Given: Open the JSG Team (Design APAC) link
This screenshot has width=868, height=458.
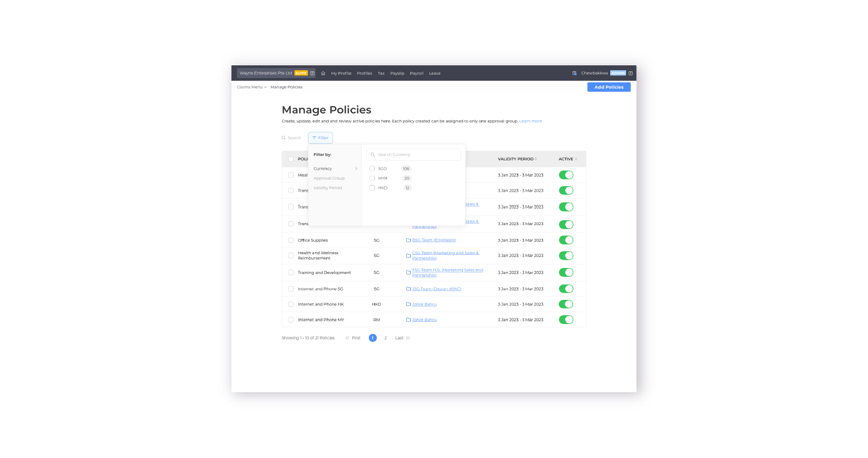Looking at the screenshot, I should (x=436, y=289).
